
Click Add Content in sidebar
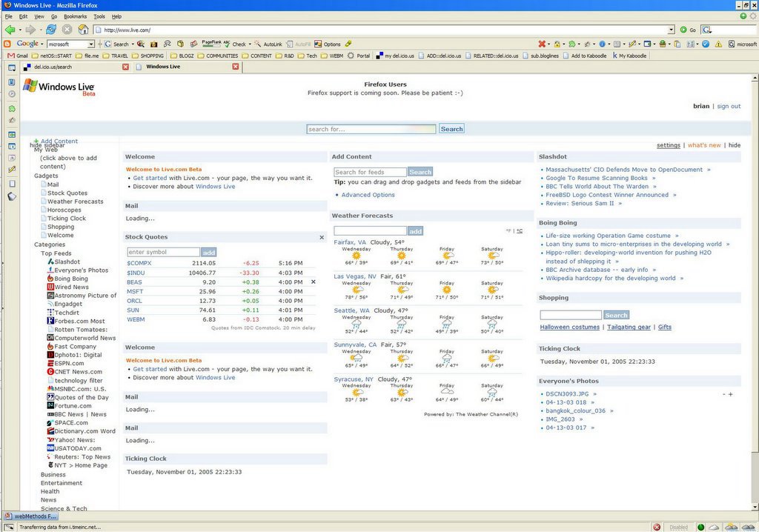coord(56,141)
